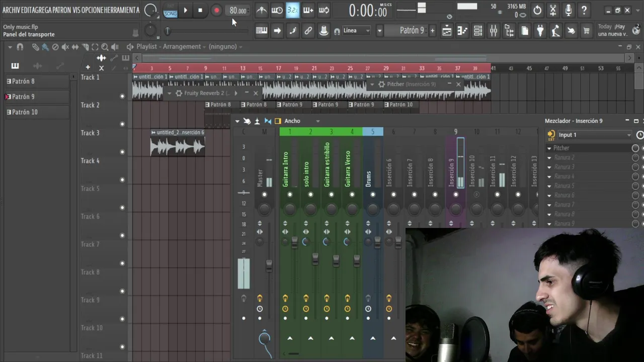Click the Stop button
The height and width of the screenshot is (362, 644).
point(200,10)
